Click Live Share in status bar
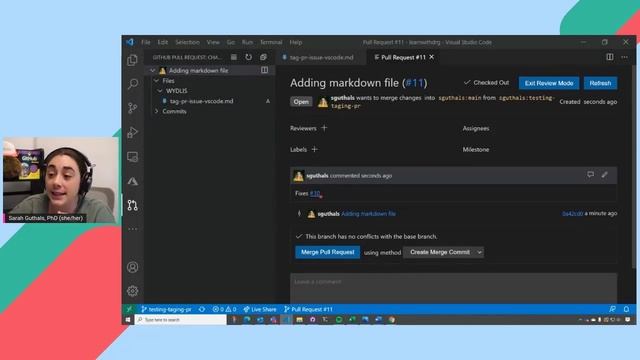 tap(260, 309)
